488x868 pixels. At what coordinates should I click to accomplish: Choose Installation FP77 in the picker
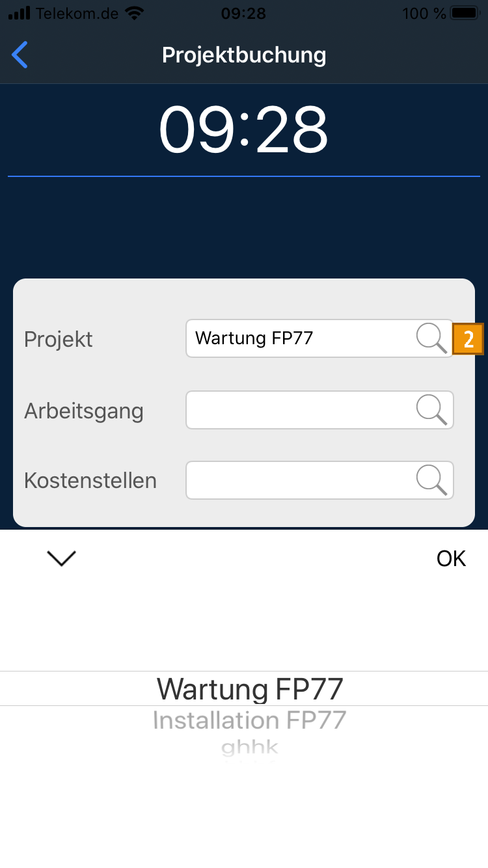click(x=249, y=720)
